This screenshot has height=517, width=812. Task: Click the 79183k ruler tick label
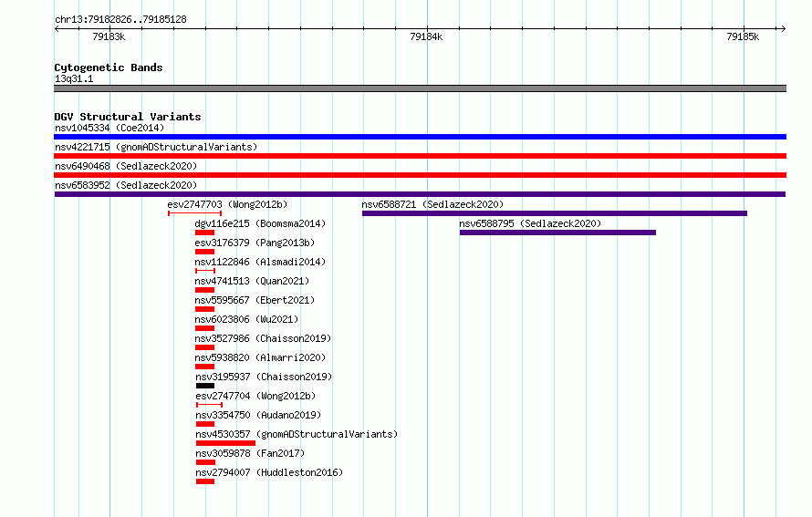[x=109, y=36]
